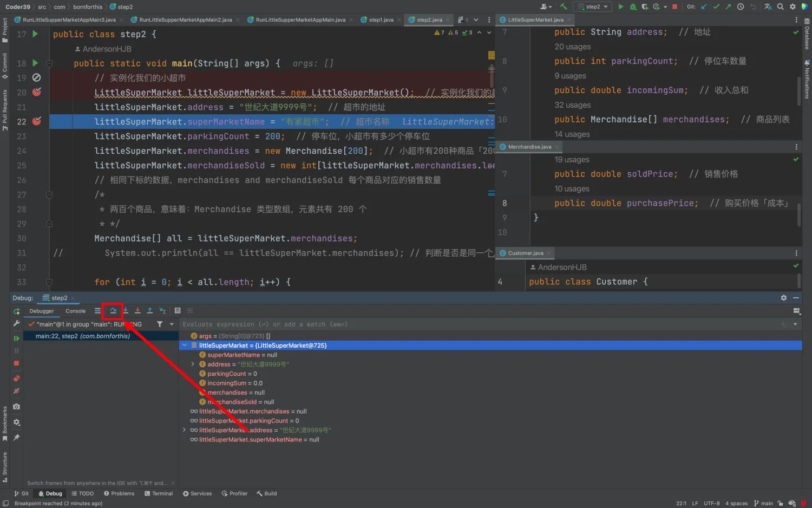The width and height of the screenshot is (812, 508).
Task: Click the Step Over debugger icon
Action: 113,311
